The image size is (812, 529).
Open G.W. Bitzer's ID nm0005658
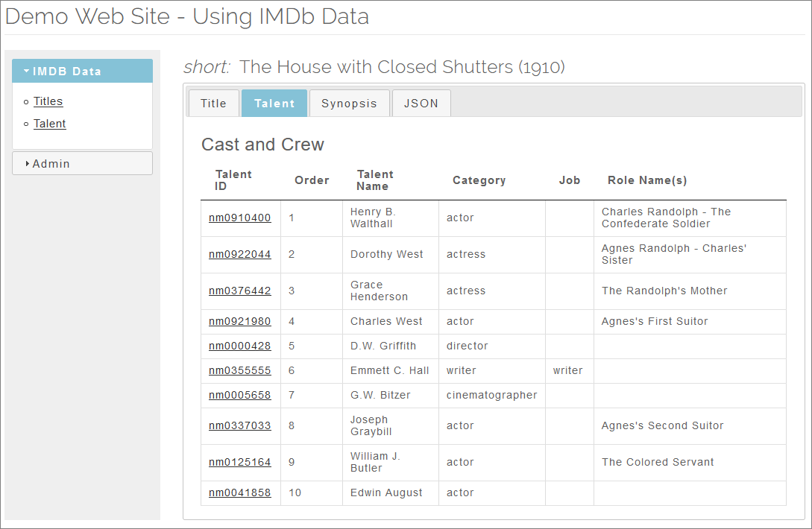[x=240, y=395]
